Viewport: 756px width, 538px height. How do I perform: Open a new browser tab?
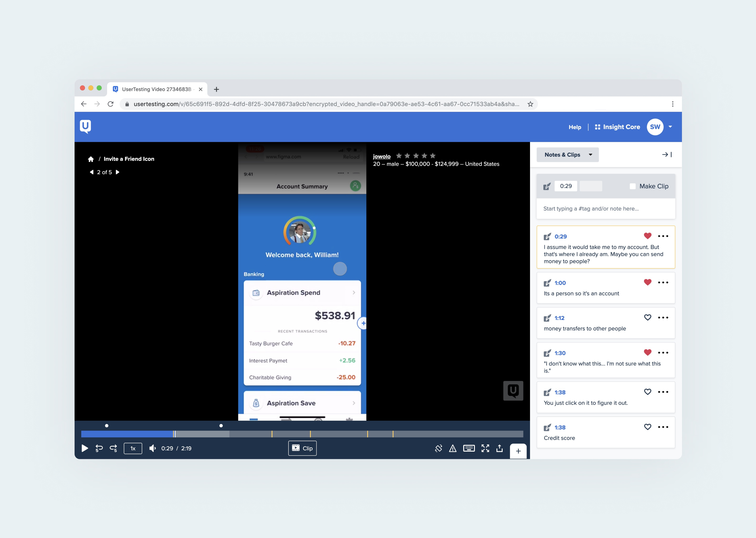pyautogui.click(x=217, y=89)
